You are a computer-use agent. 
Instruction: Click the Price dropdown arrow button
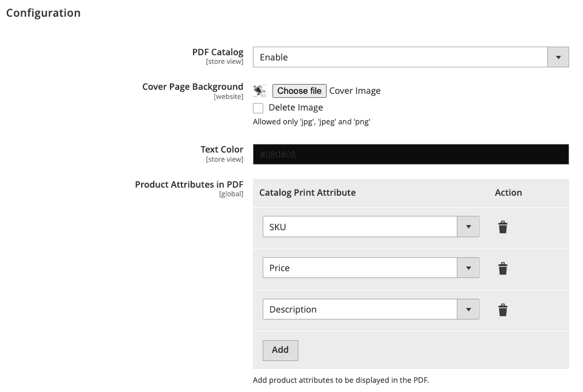pyautogui.click(x=468, y=268)
